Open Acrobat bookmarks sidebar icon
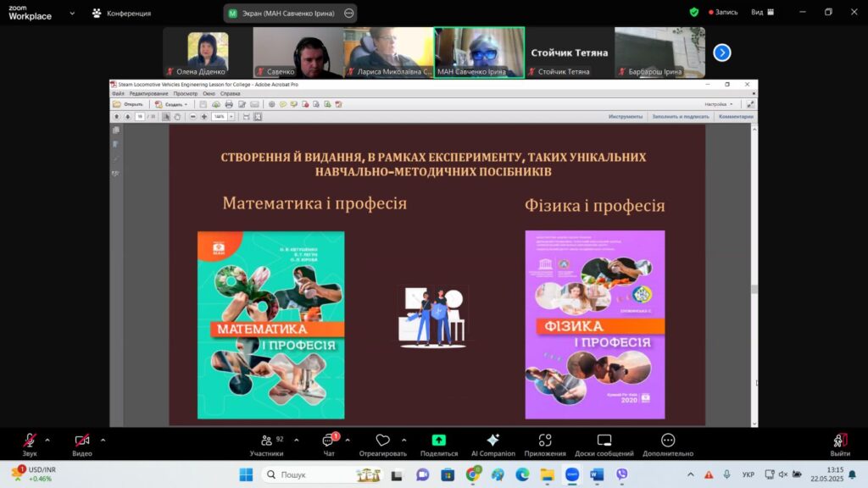Screen dimensions: 868x488 pos(115,144)
